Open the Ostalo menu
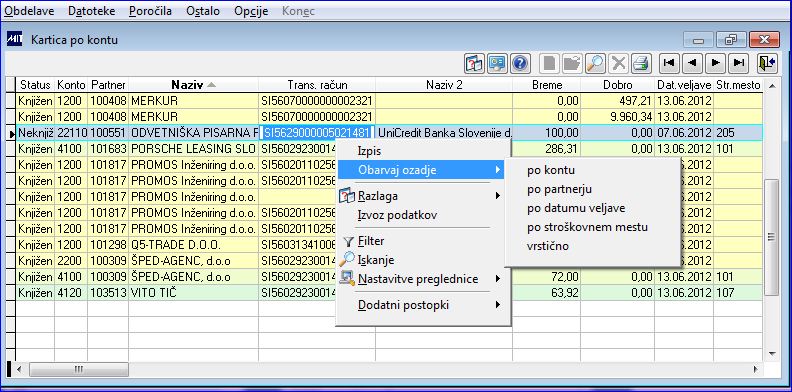 (203, 11)
